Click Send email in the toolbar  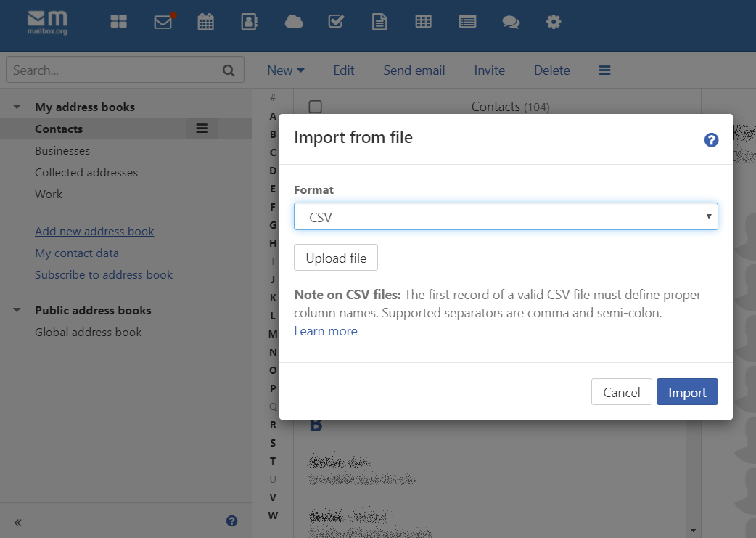pos(414,70)
